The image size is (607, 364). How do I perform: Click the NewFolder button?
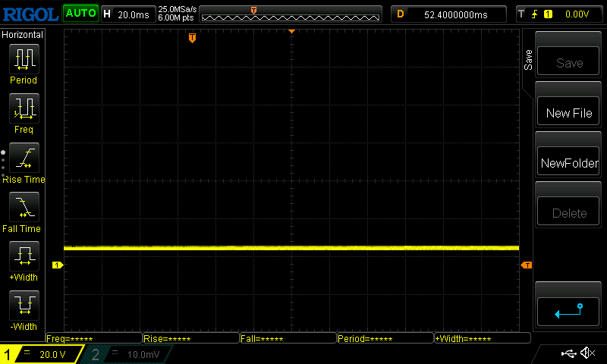click(568, 162)
